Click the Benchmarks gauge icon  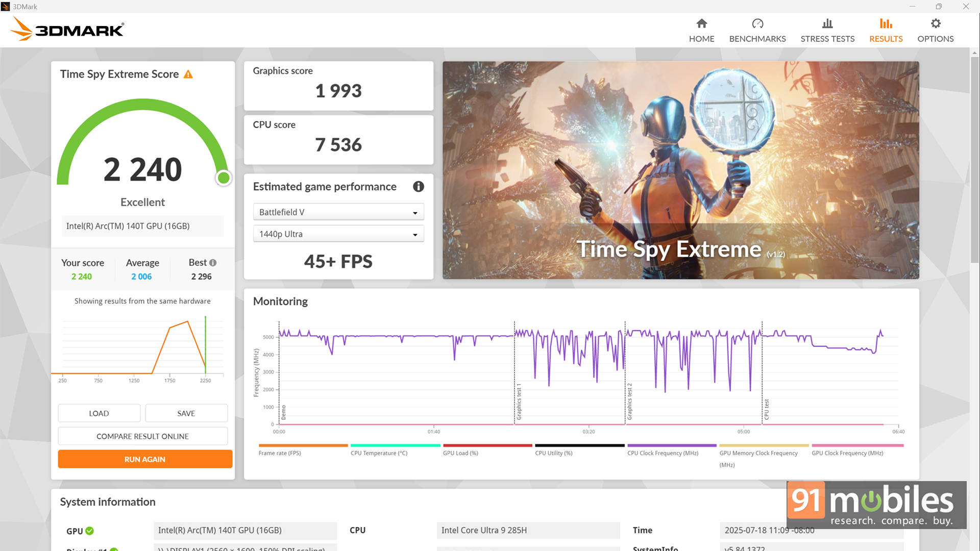click(757, 23)
